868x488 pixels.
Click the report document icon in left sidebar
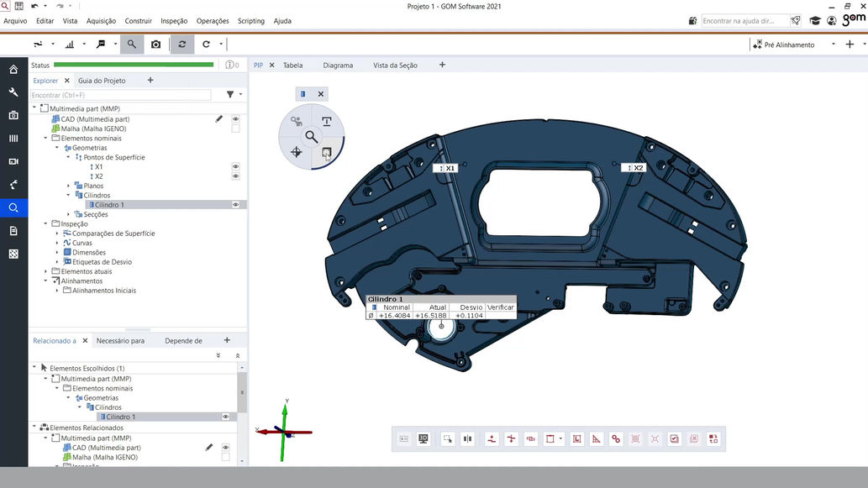tap(13, 231)
